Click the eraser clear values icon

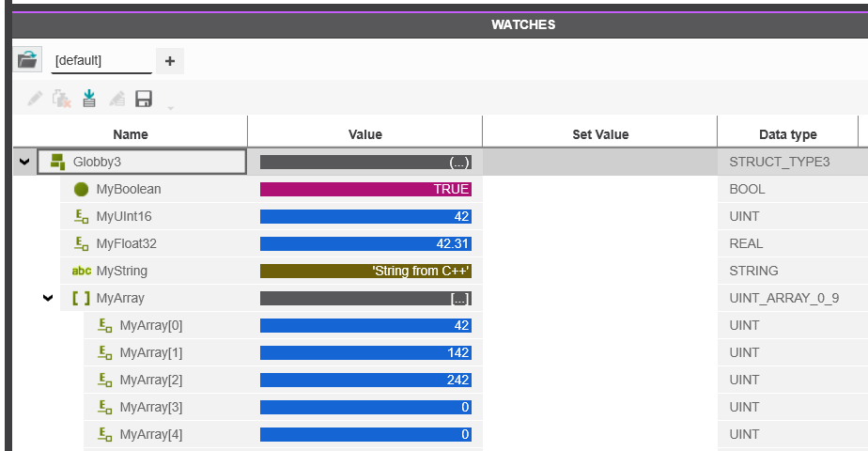[x=116, y=99]
